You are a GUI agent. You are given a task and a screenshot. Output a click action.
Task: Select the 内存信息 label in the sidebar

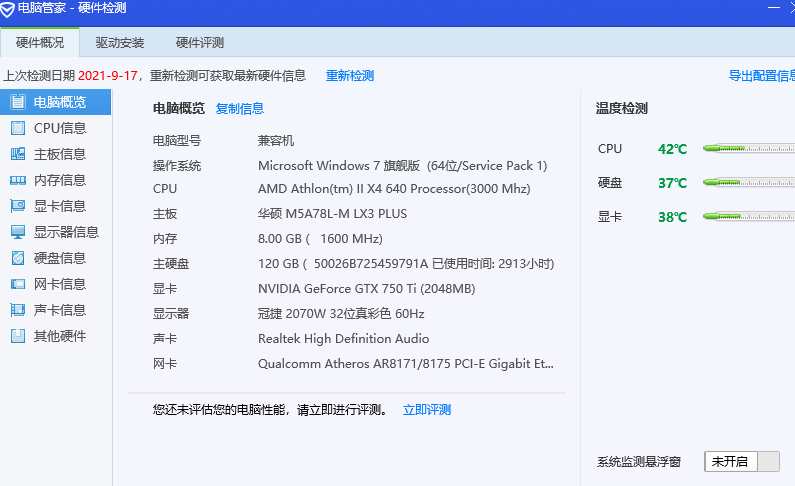click(x=60, y=180)
